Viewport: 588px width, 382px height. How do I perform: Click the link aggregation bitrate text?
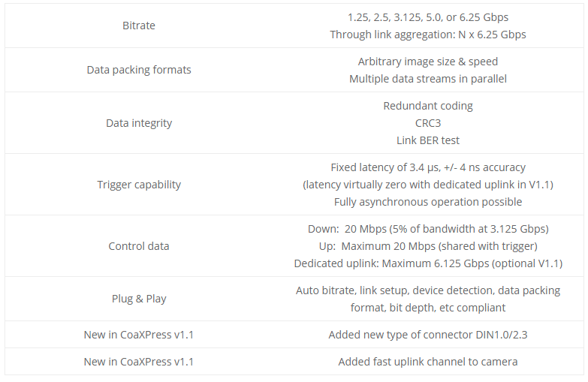click(x=428, y=35)
